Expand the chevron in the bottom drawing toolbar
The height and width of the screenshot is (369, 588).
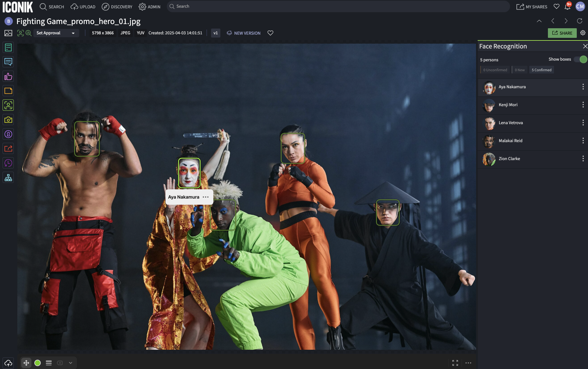[x=71, y=363]
